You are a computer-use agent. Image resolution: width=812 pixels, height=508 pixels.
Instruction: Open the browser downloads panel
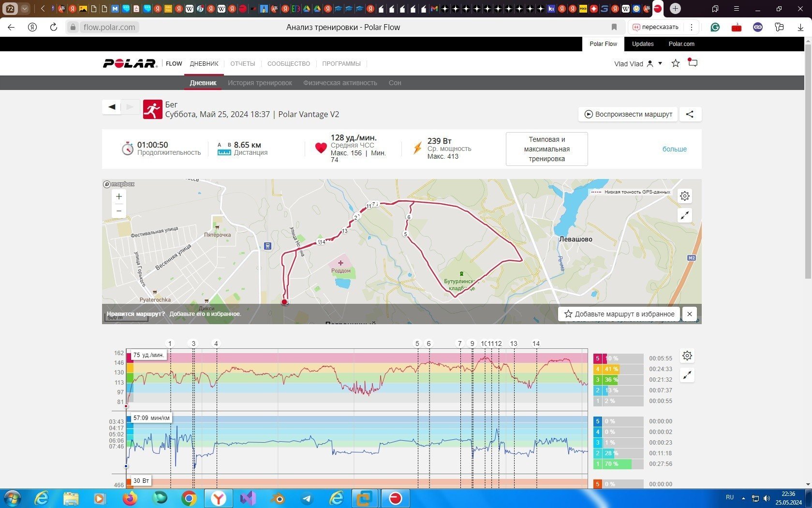[x=800, y=27]
